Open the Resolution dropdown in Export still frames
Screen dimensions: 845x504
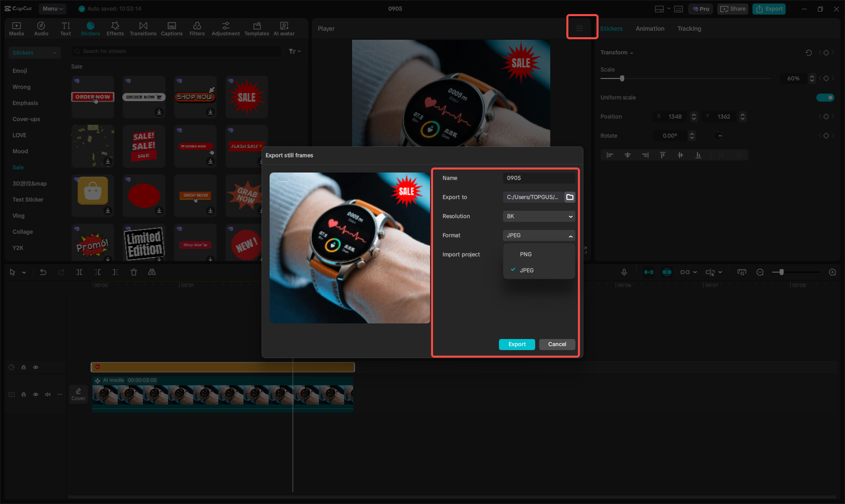(539, 216)
